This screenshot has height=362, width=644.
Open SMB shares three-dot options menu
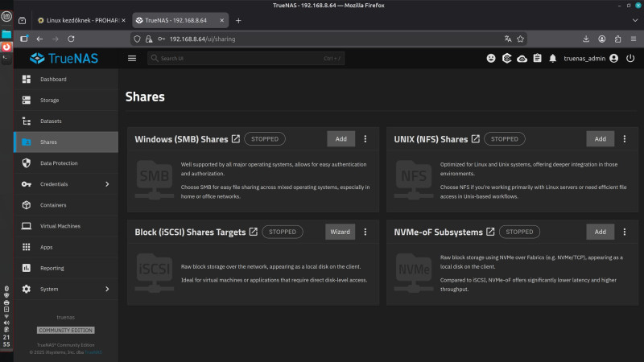pos(365,138)
